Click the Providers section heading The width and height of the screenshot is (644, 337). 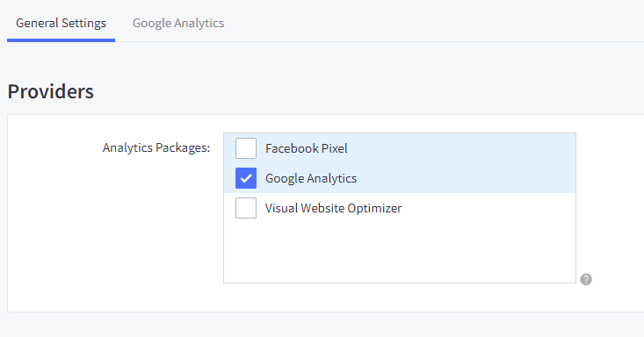pyautogui.click(x=50, y=91)
